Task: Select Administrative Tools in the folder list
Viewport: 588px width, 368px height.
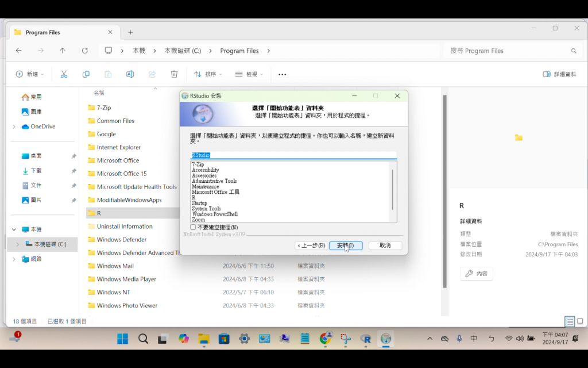Action: pos(214,181)
